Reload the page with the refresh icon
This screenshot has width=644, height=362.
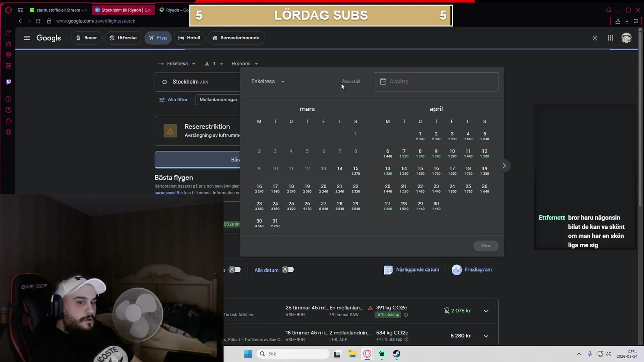click(x=38, y=21)
